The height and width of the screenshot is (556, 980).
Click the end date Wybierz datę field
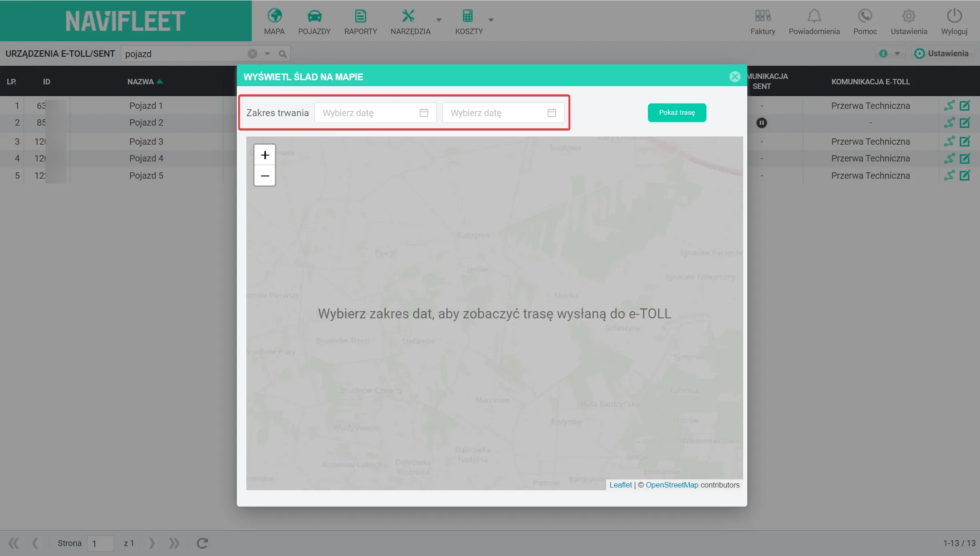point(504,113)
